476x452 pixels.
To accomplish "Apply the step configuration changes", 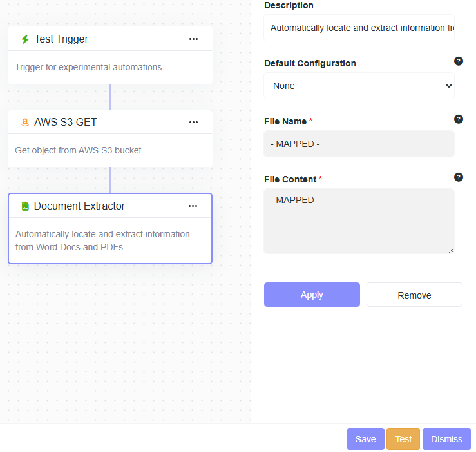I will 312,295.
